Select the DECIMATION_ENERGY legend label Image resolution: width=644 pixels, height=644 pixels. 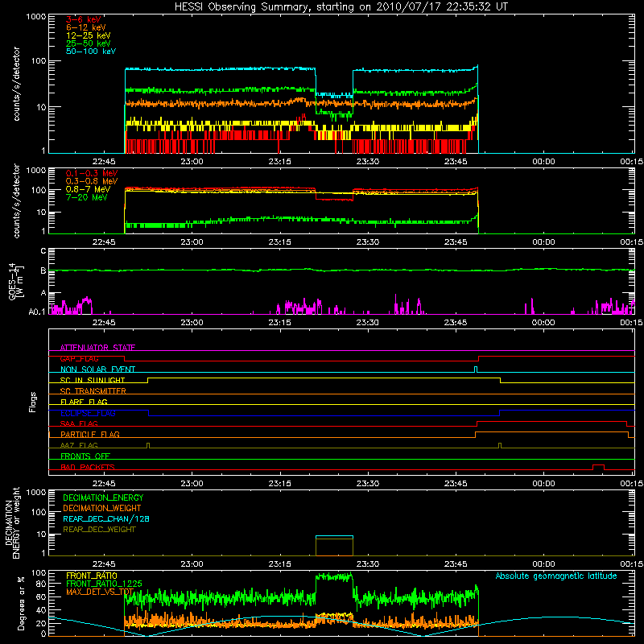(x=103, y=497)
